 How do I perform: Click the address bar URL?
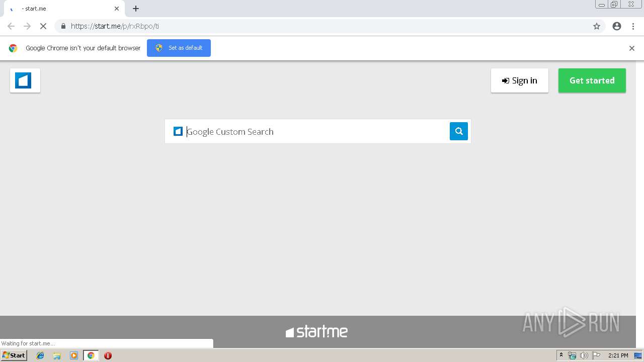(x=115, y=26)
